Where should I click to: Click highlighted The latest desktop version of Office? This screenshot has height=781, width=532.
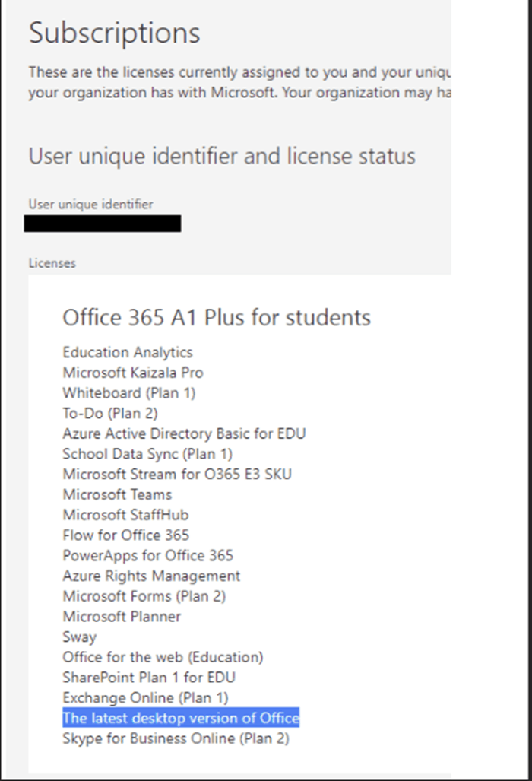[x=181, y=718]
